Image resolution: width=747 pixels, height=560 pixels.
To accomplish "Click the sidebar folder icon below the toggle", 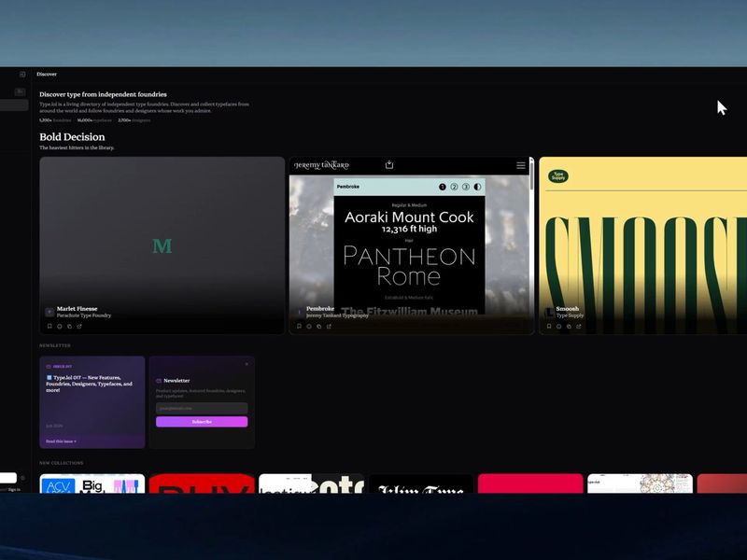I will tap(20, 91).
